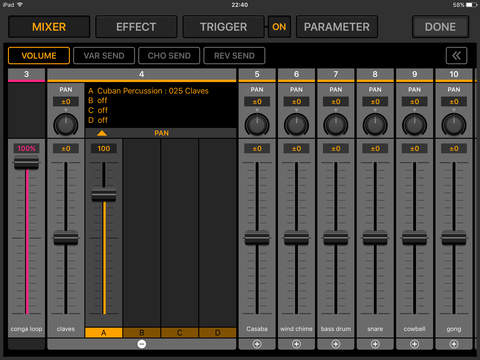Screen dimensions: 480x360
Task: Select layer C on channel 4
Action: click(180, 333)
